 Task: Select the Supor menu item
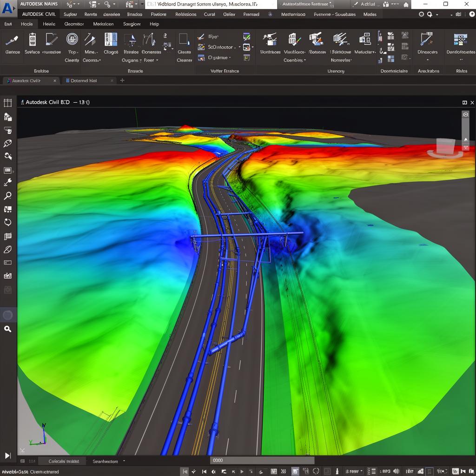70,14
